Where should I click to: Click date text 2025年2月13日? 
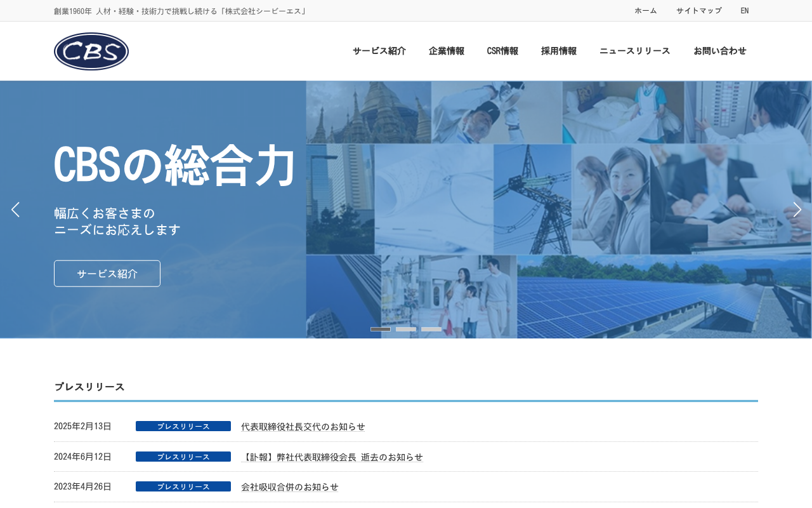tap(82, 426)
